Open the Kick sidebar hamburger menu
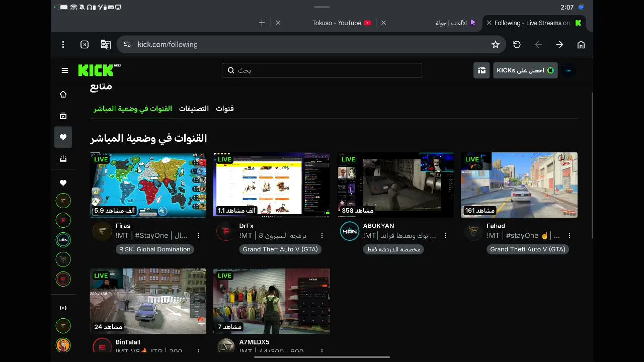 click(x=65, y=70)
